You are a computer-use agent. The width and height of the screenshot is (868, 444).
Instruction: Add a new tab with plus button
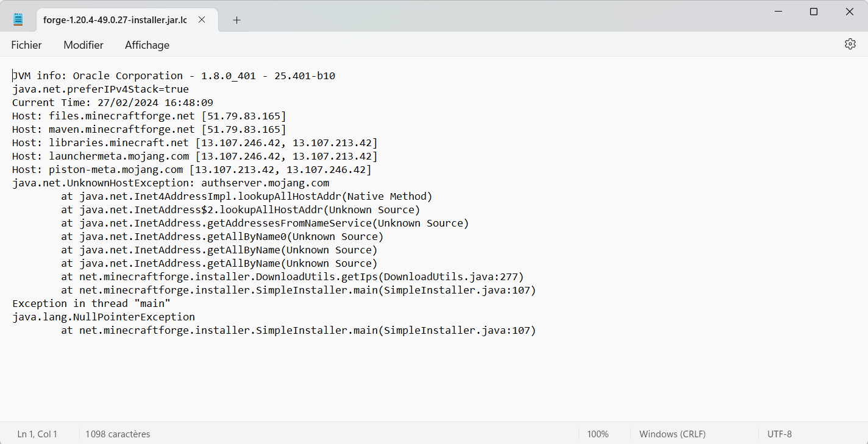tap(237, 20)
